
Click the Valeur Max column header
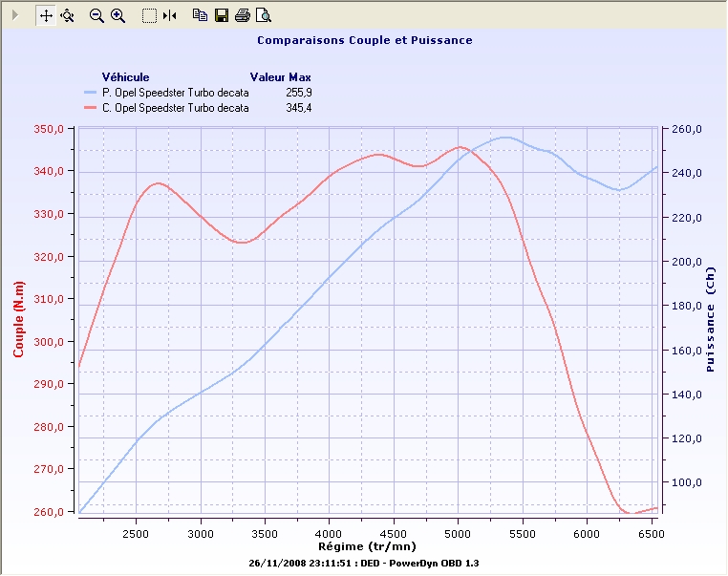pyautogui.click(x=280, y=76)
